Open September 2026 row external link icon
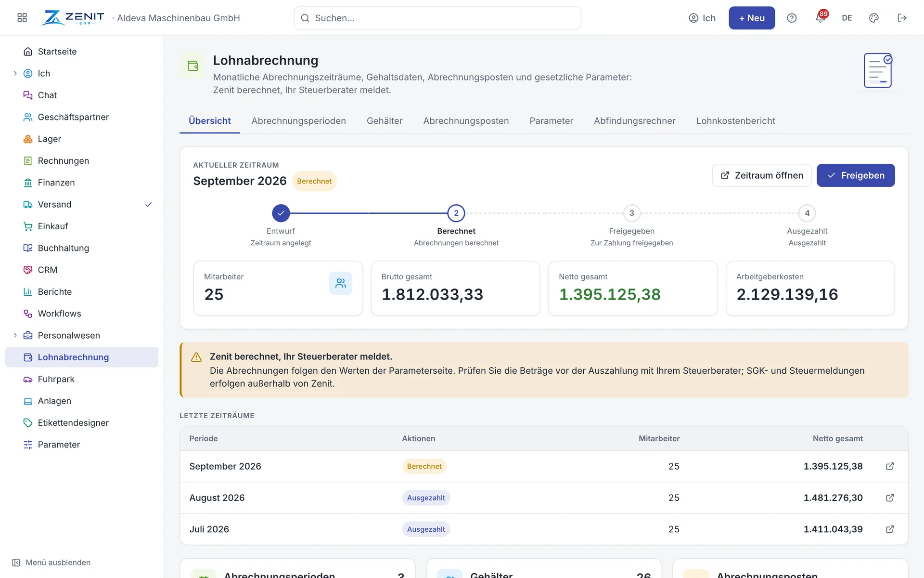The image size is (924, 578). (890, 466)
